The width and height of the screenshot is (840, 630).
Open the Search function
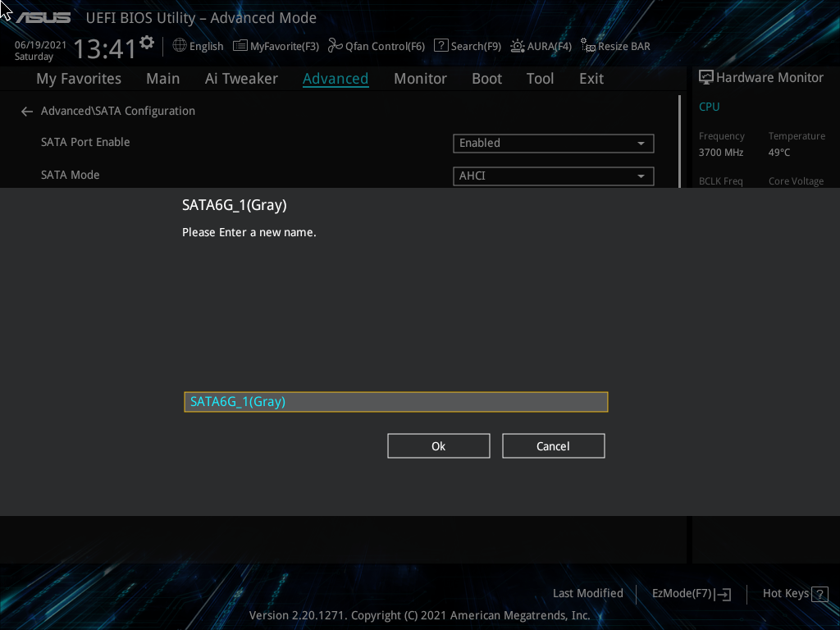pos(467,46)
